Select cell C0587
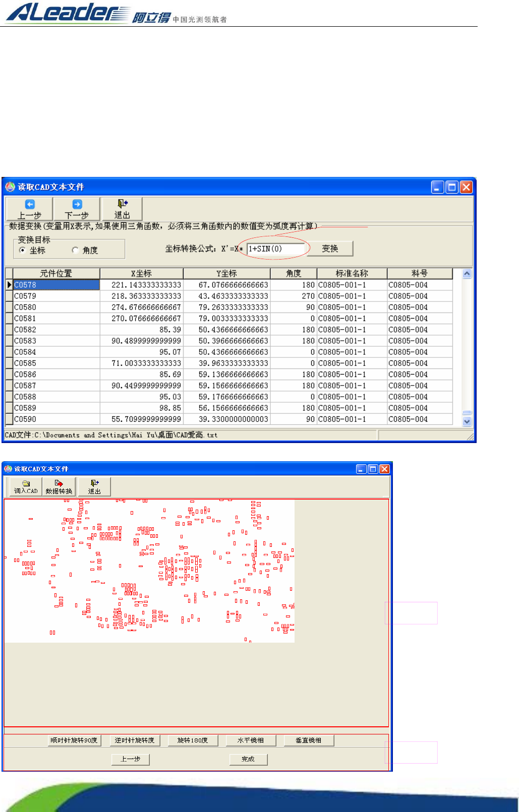 pyautogui.click(x=56, y=386)
